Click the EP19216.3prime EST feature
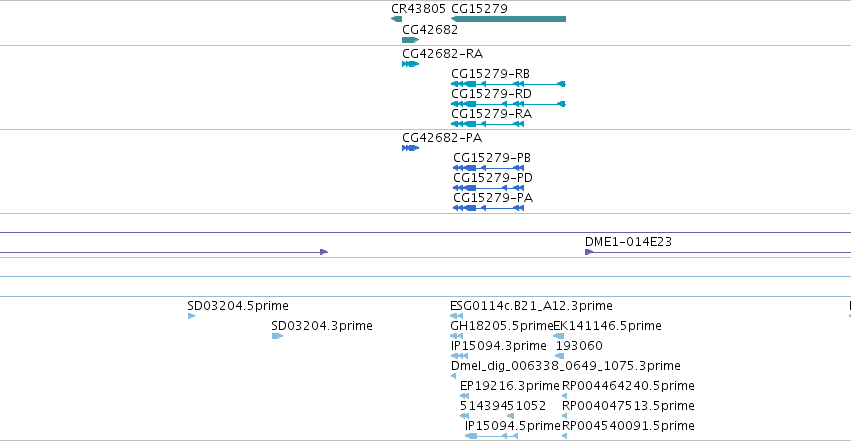 coord(464,397)
